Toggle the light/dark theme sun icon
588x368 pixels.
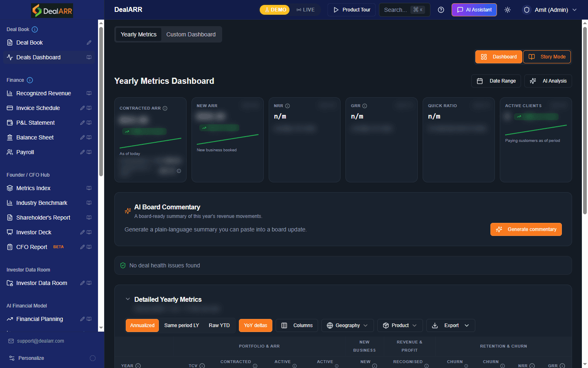coord(508,10)
